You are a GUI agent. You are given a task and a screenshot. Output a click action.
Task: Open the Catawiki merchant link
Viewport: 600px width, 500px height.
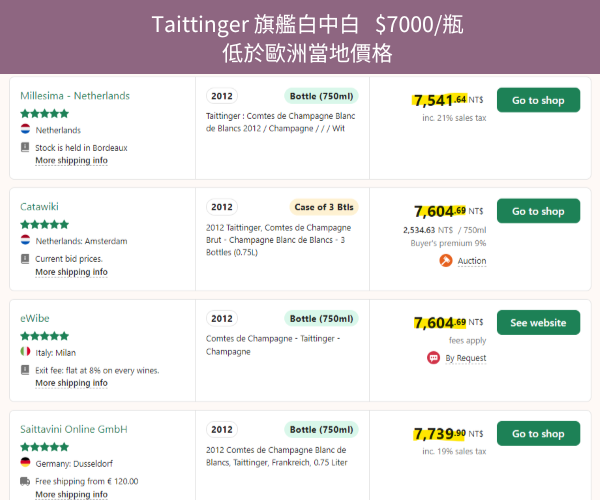[x=40, y=207]
